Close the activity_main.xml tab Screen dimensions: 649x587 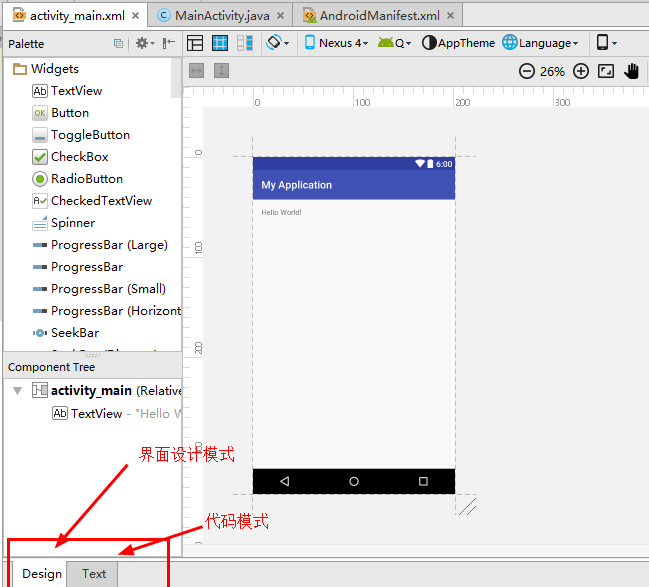pos(135,16)
